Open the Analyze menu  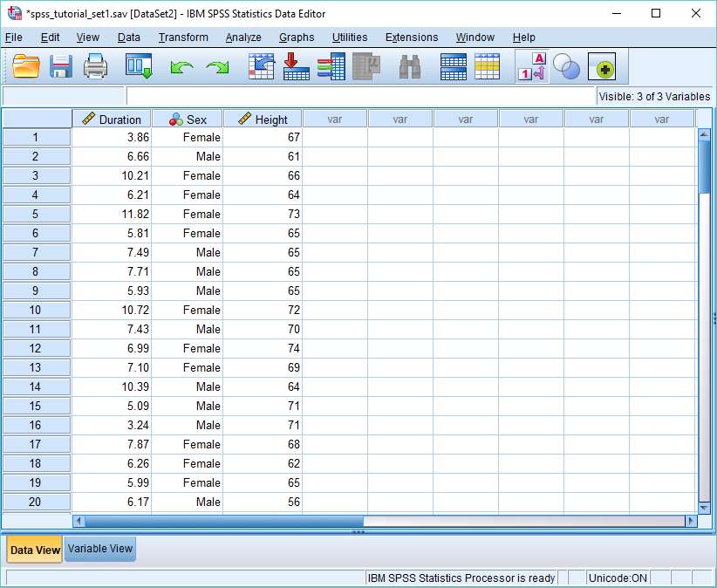(243, 38)
